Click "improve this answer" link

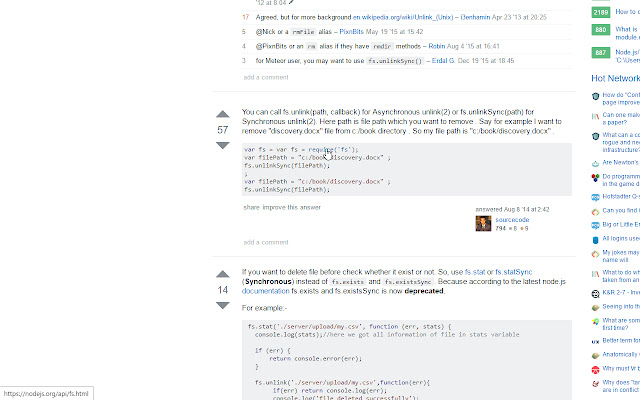pos(292,207)
